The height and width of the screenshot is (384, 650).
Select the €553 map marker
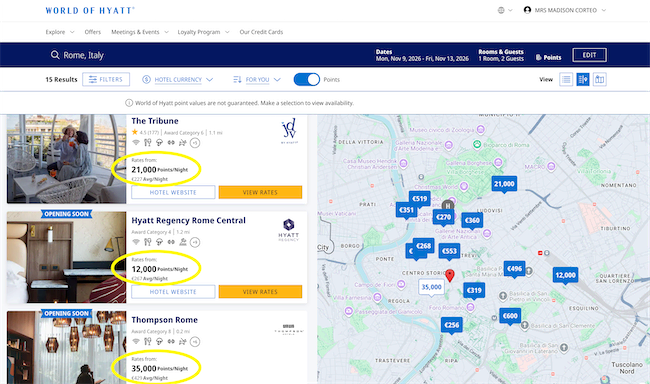pyautogui.click(x=449, y=251)
